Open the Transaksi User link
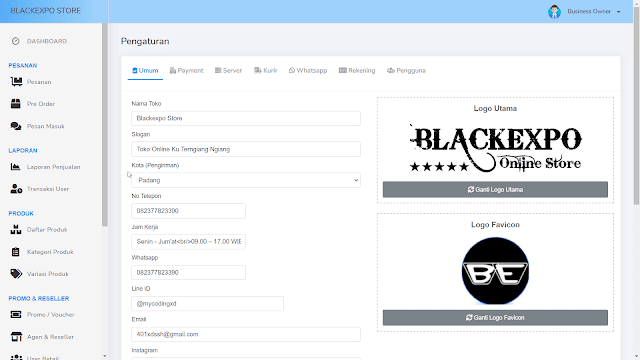Image resolution: width=640 pixels, height=360 pixels. click(x=48, y=189)
